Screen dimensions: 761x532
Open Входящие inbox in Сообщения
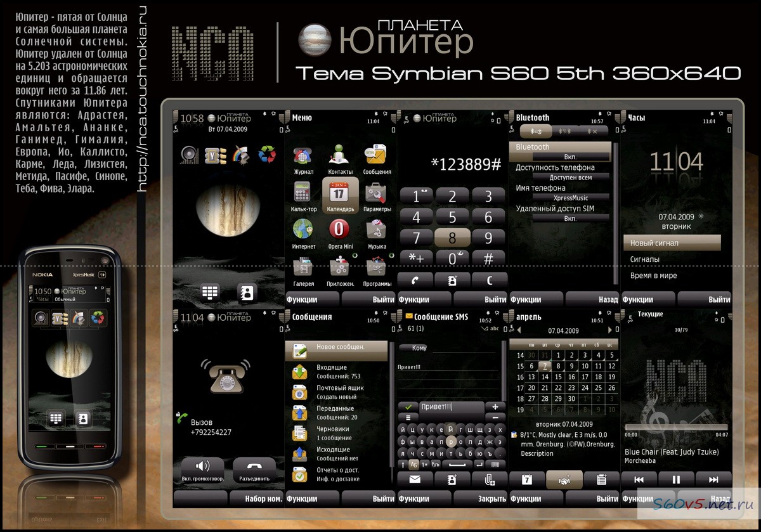[337, 372]
